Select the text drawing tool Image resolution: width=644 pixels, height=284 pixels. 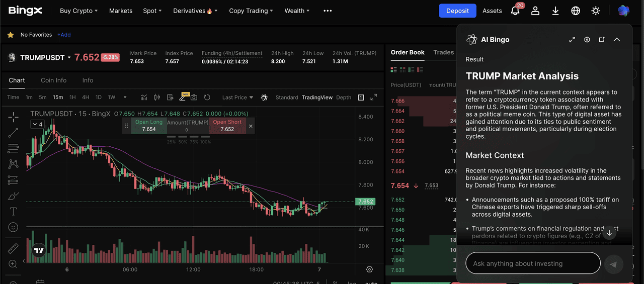tap(14, 211)
